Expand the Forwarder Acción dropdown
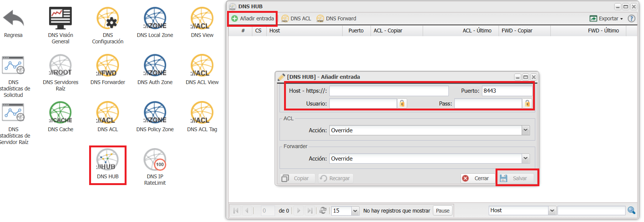This screenshot has width=644, height=222. coord(525,159)
